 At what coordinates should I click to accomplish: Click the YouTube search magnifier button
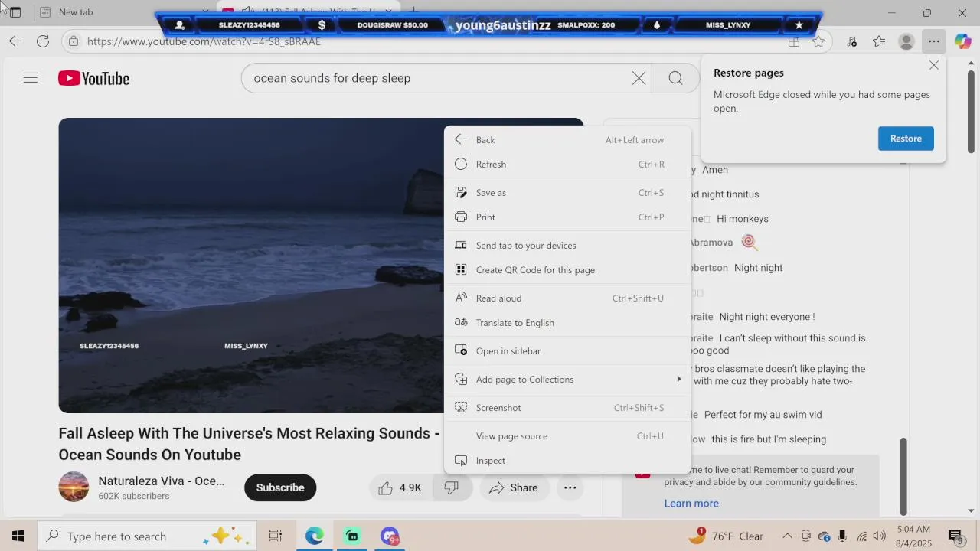click(x=675, y=78)
